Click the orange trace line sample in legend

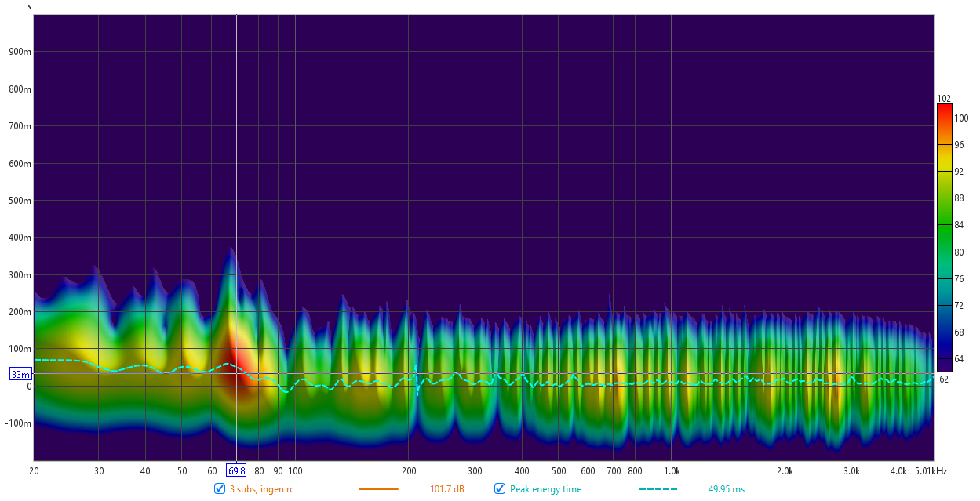pos(379,489)
